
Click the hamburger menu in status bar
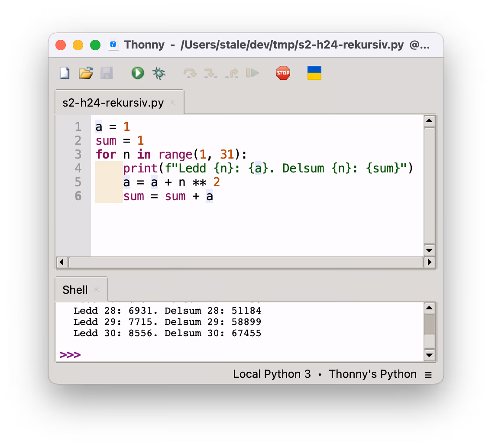coord(428,375)
